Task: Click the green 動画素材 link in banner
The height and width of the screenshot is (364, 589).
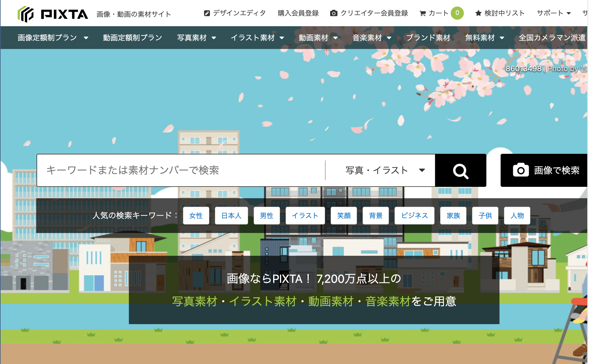Action: click(331, 301)
